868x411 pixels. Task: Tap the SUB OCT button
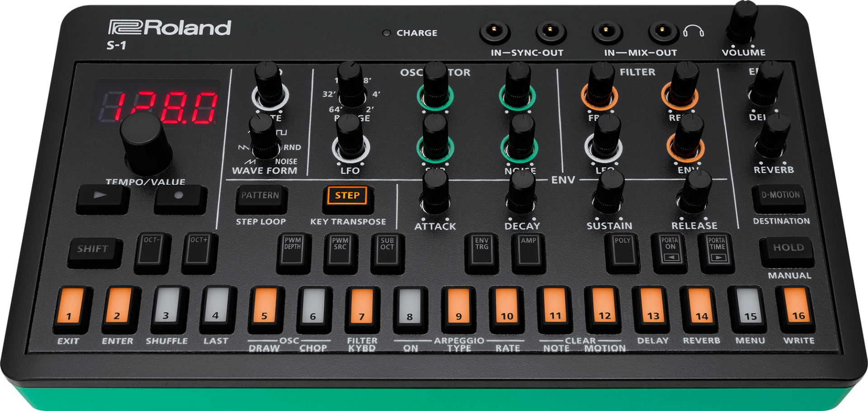[387, 252]
